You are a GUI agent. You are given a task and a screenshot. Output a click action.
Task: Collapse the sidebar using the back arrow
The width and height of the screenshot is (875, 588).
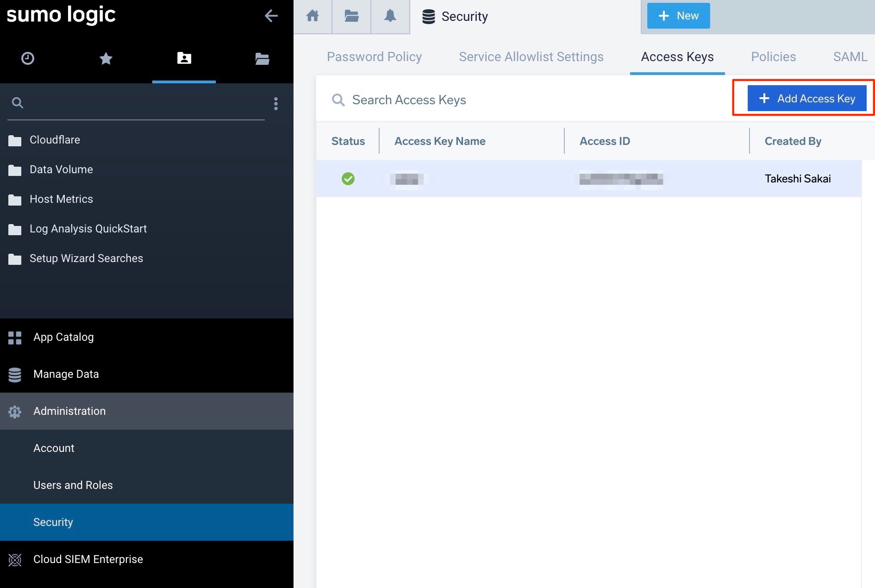pyautogui.click(x=271, y=16)
